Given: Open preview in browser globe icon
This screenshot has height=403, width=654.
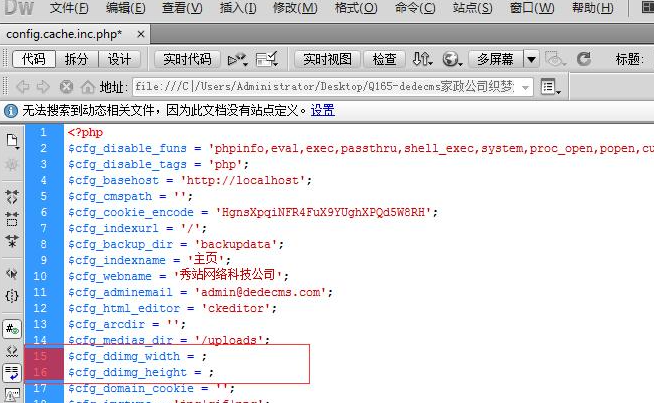Looking at the screenshot, I should tap(452, 59).
